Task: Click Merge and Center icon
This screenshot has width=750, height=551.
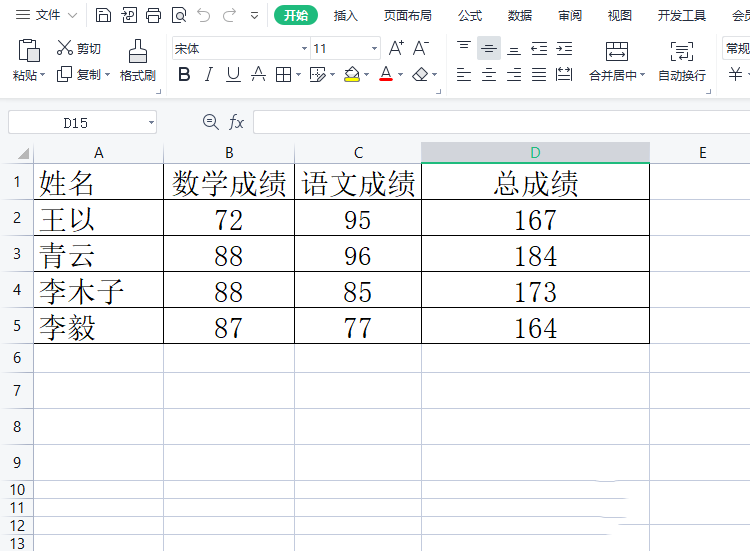Action: 617,51
